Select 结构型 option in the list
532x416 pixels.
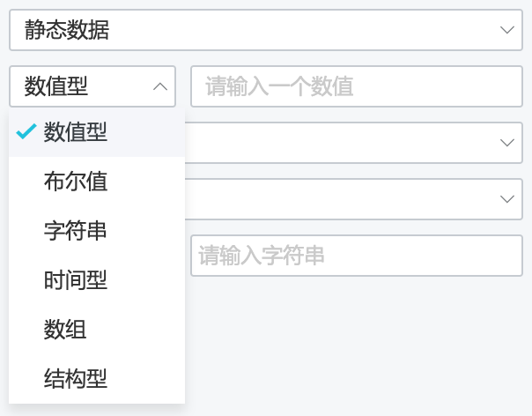tap(97, 378)
